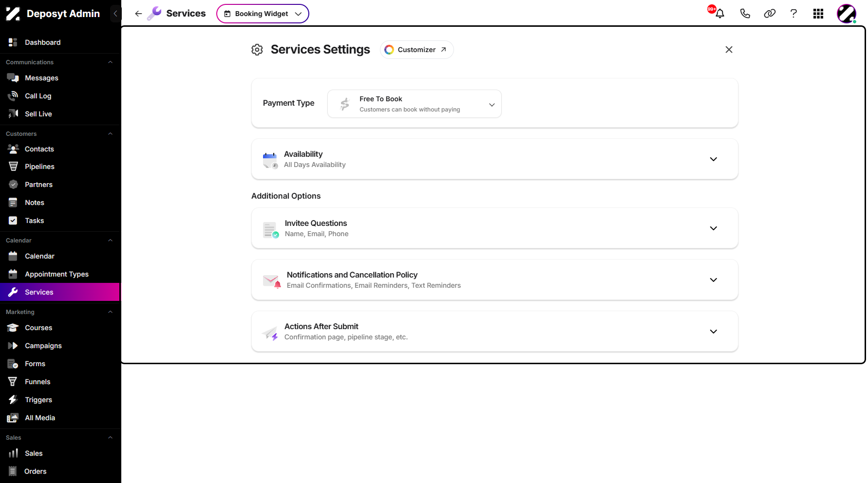Expand the Availability section
This screenshot has height=483, width=868.
pos(714,159)
